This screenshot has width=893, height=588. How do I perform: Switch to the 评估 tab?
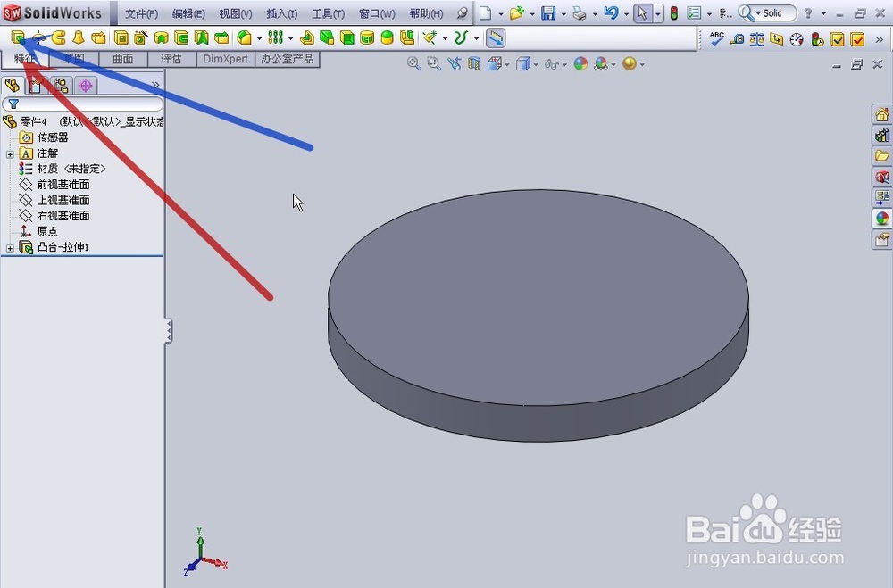171,59
